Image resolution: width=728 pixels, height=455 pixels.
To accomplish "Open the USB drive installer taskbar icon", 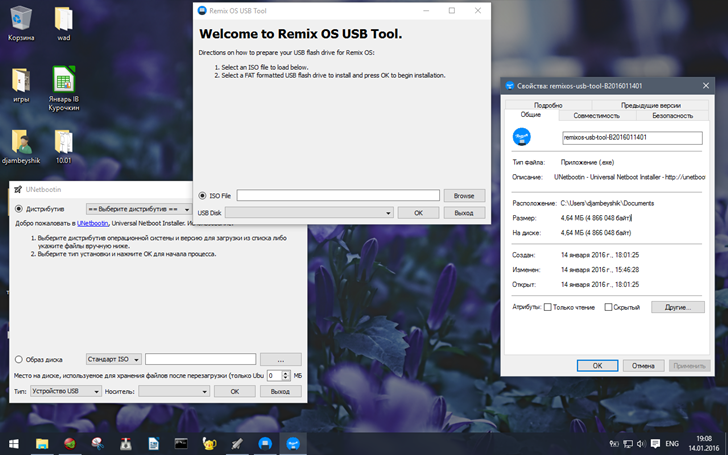I will pyautogui.click(x=125, y=444).
